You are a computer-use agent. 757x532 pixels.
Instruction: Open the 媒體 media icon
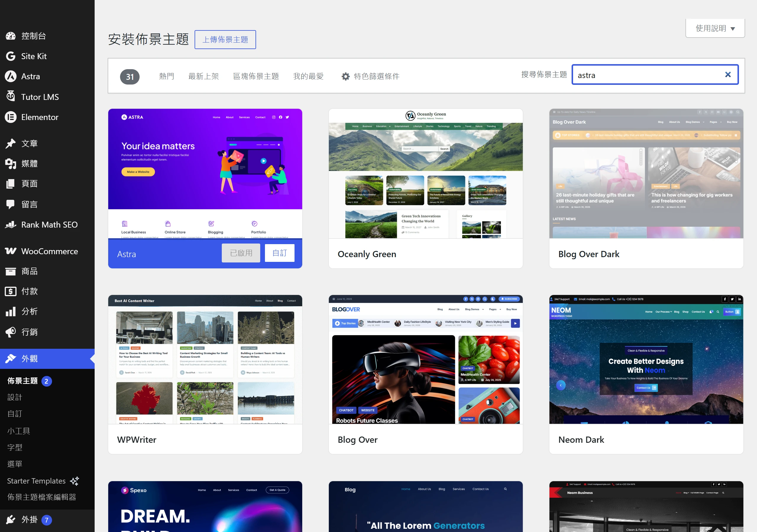click(11, 163)
